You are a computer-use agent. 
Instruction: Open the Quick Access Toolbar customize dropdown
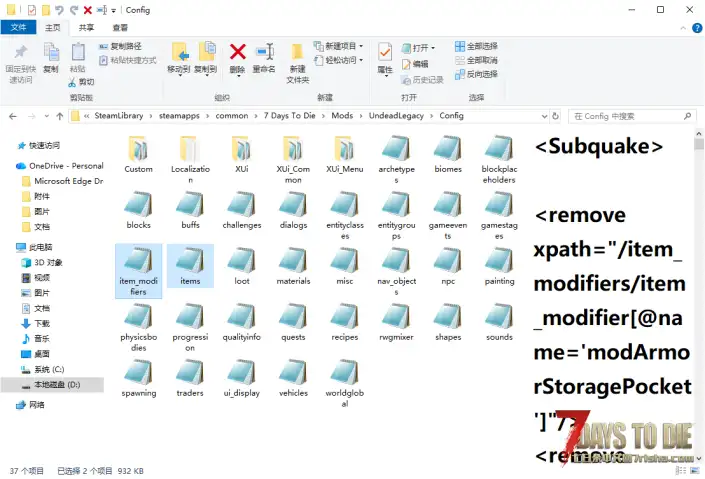113,10
